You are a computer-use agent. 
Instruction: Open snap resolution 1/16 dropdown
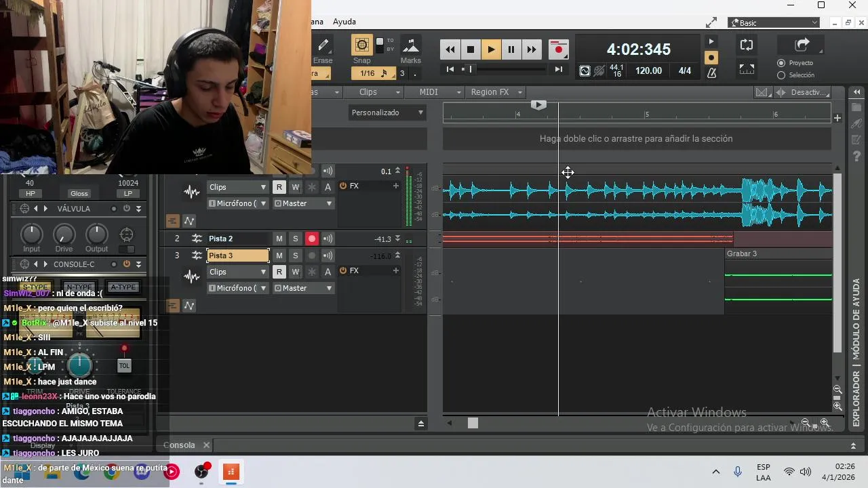[x=375, y=73]
